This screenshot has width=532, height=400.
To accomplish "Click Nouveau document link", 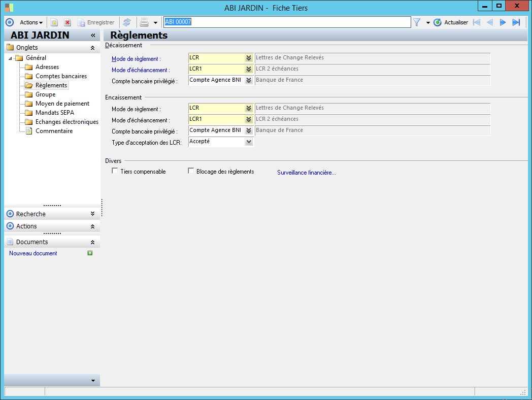I will point(33,253).
